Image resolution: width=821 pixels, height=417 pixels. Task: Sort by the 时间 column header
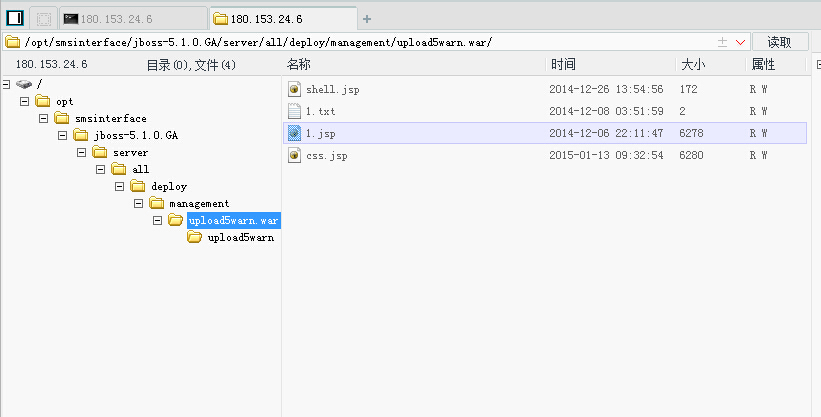pos(563,64)
